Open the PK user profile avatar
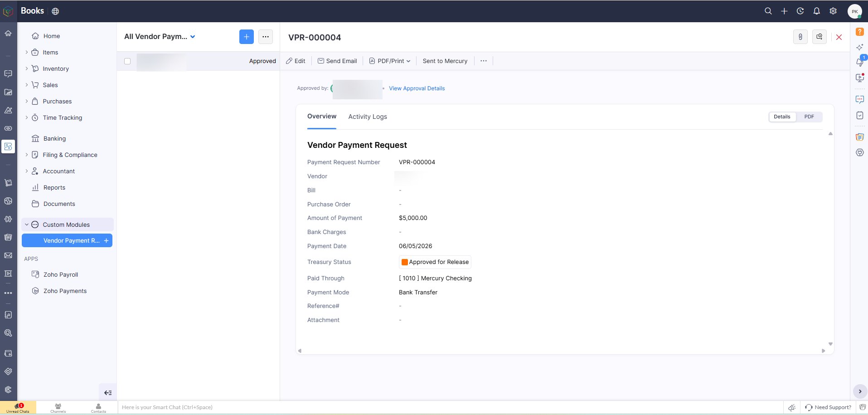The height and width of the screenshot is (415, 868). [x=855, y=11]
